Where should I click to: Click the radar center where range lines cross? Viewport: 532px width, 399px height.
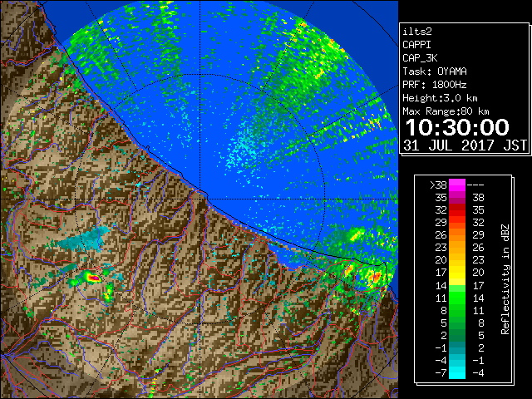[199, 199]
